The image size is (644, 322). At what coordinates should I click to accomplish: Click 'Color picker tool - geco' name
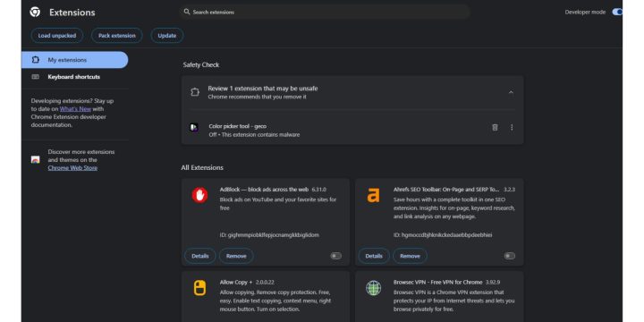[238, 126]
